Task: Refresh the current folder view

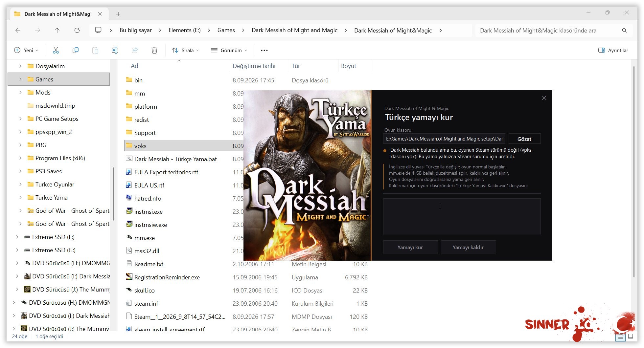Action: 77,30
